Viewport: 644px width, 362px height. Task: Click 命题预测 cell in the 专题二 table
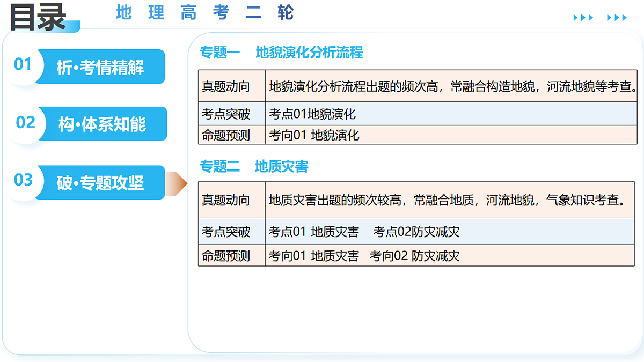pos(232,256)
